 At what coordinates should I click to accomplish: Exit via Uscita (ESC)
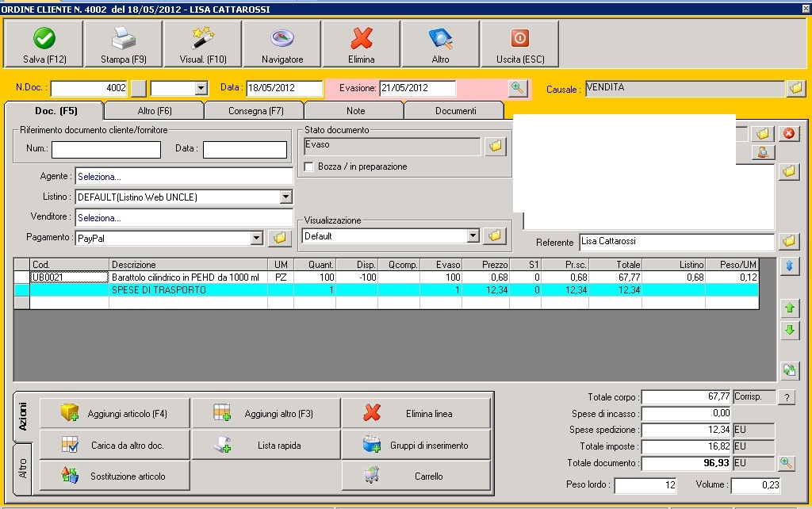[x=520, y=44]
